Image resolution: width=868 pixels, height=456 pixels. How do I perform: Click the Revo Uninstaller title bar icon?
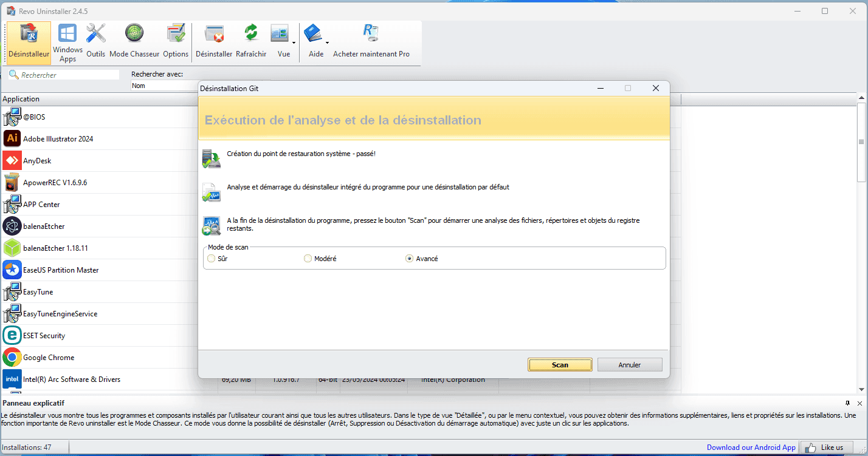[10, 11]
